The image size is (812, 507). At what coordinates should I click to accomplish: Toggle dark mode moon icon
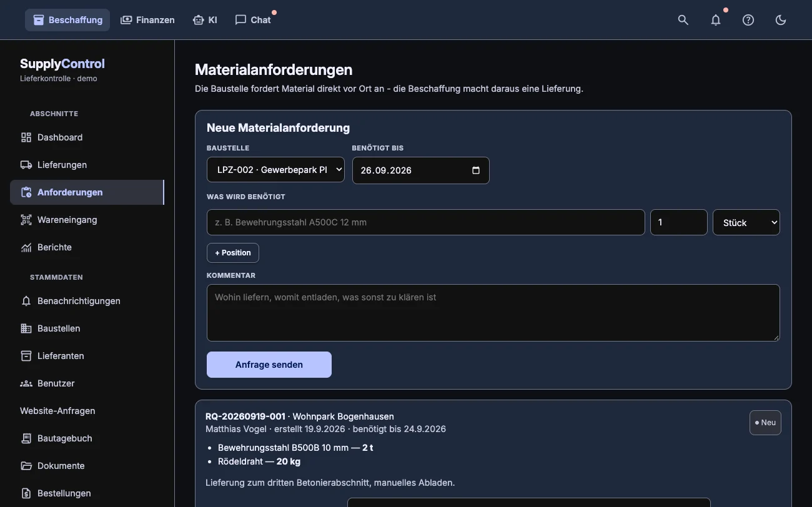[x=781, y=20]
